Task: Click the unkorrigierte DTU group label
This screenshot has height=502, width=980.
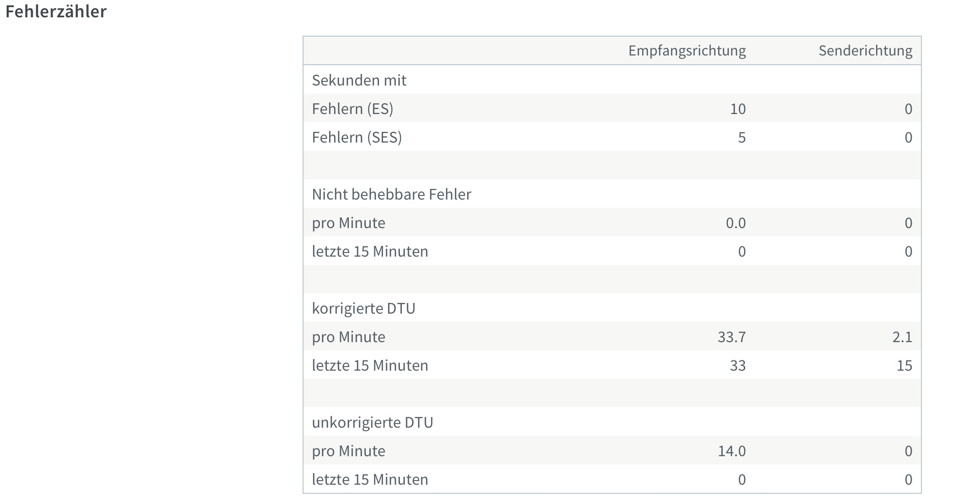Action: [372, 422]
